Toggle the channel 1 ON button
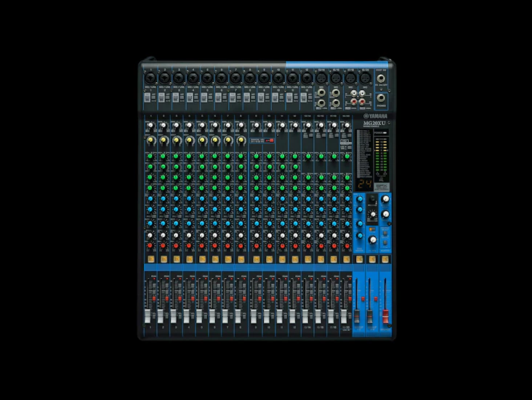Image resolution: width=532 pixels, height=400 pixels. click(x=149, y=259)
